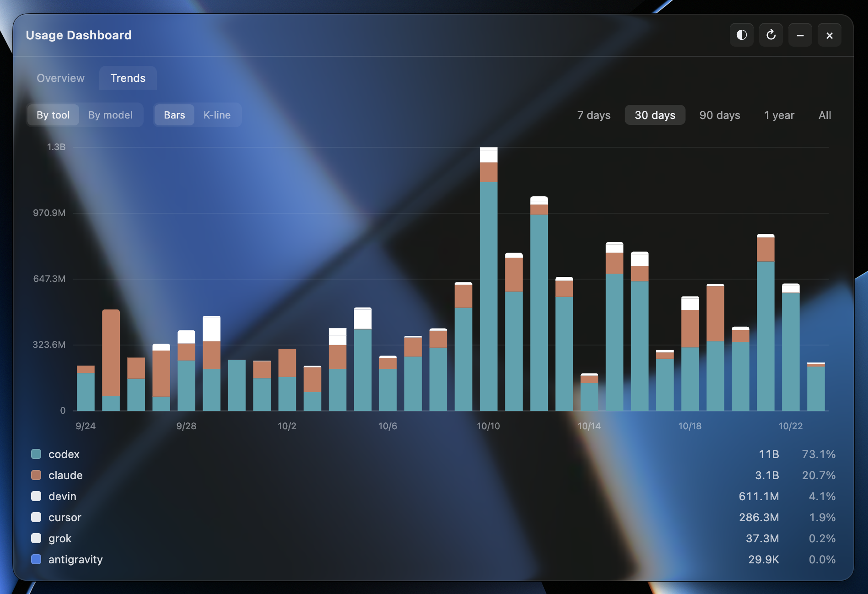The width and height of the screenshot is (868, 594).
Task: Click devin total 611.1M
Action: (x=759, y=497)
